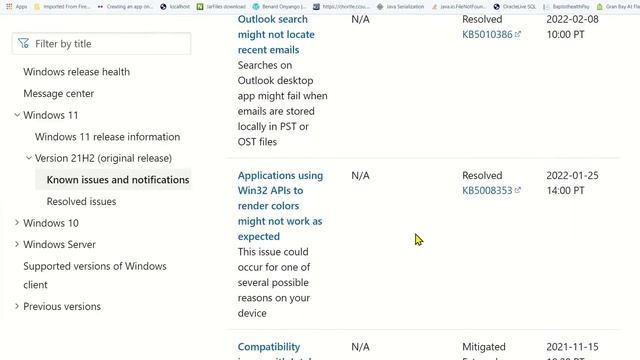Select Resolved status in Win32 APIs row
This screenshot has width=640, height=360.
pyautogui.click(x=482, y=175)
